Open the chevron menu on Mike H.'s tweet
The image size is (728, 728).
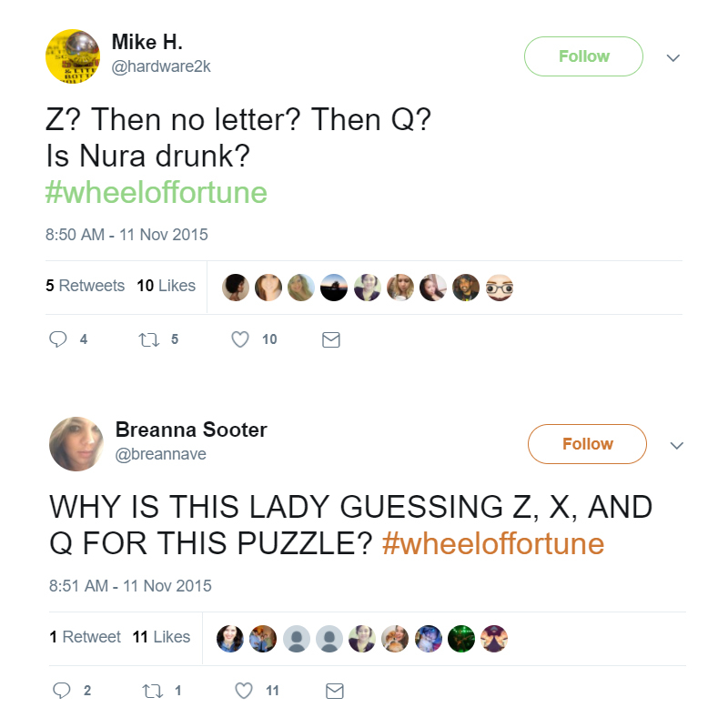coord(673,58)
